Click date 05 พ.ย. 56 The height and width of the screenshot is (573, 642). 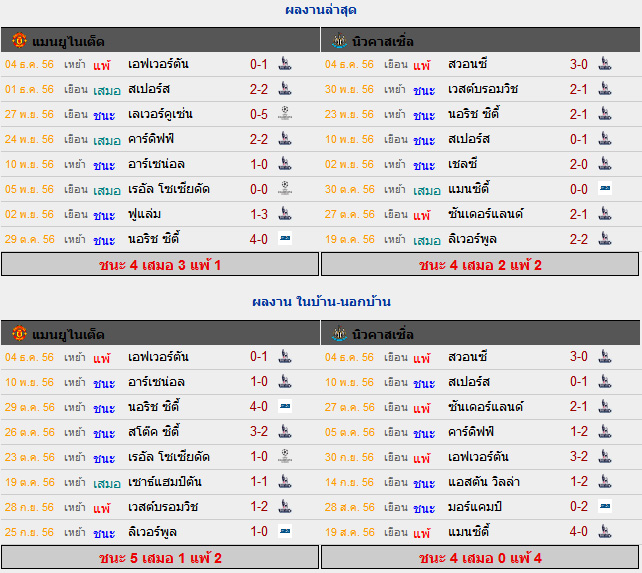29,189
